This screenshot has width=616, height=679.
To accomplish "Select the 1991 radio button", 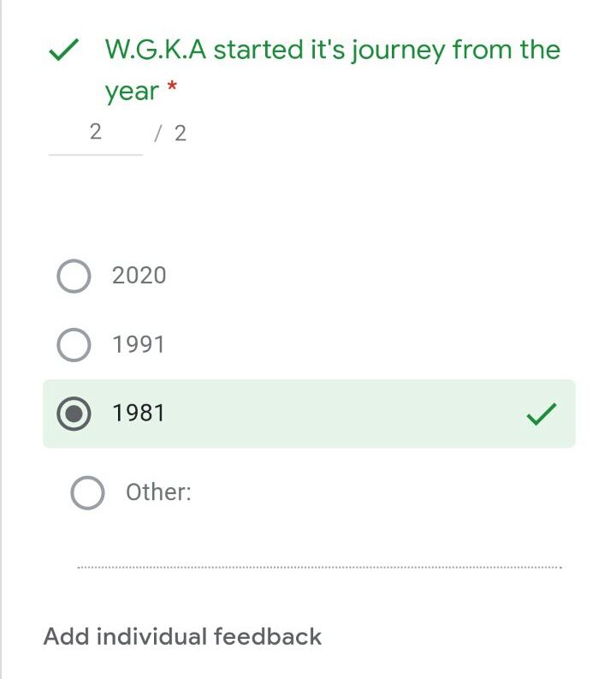I will click(x=74, y=345).
